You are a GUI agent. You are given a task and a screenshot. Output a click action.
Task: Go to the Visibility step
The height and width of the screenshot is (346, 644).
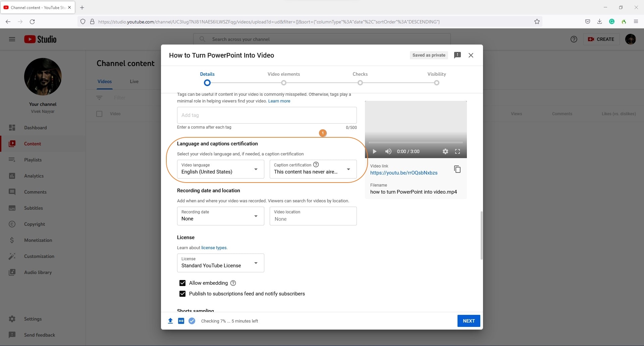coord(437,79)
